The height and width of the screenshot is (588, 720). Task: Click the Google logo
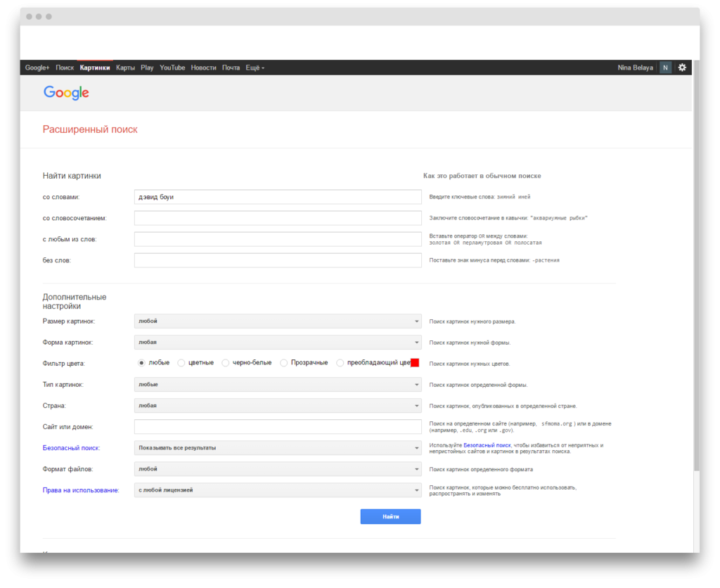point(66,93)
